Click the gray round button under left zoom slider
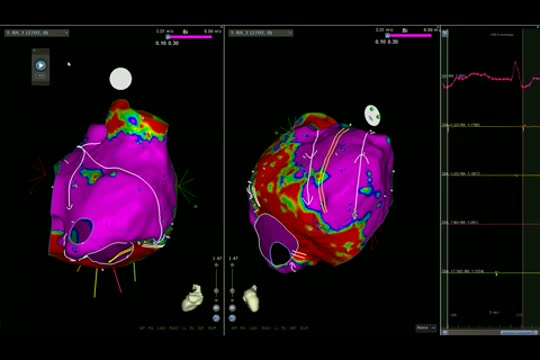Image resolution: width=540 pixels, height=360 pixels. tap(216, 308)
